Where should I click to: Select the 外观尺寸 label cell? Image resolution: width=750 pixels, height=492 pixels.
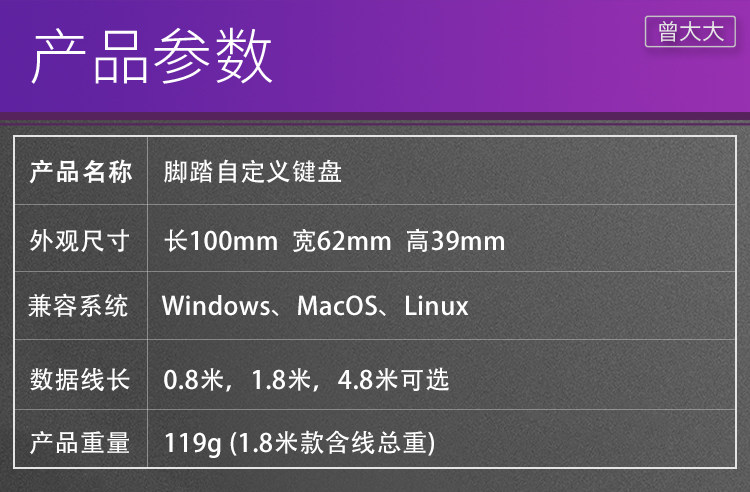pyautogui.click(x=80, y=241)
